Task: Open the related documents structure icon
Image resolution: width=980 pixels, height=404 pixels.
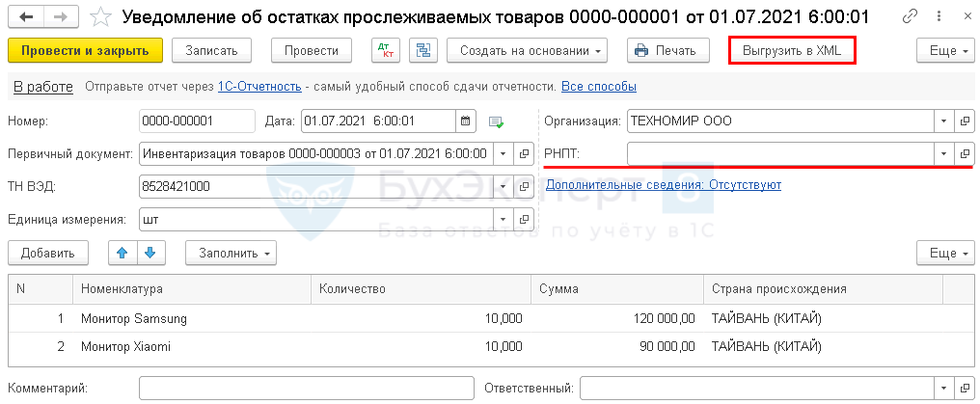Action: pyautogui.click(x=423, y=50)
